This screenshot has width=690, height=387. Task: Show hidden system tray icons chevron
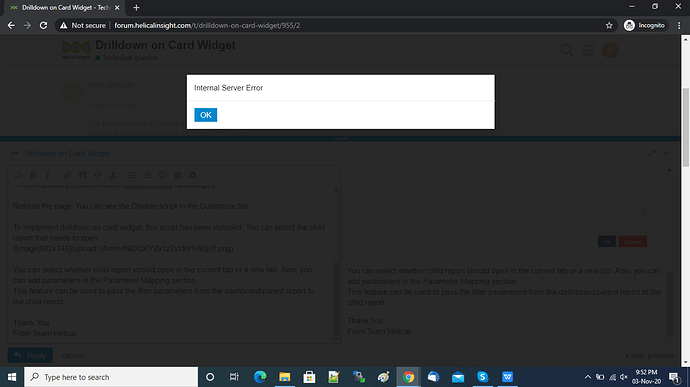tap(587, 377)
